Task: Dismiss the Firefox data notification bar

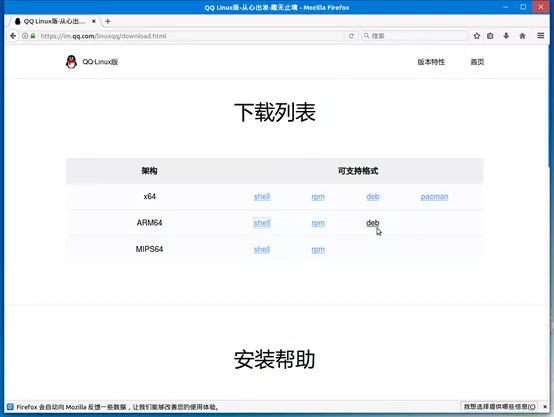Action: point(545,407)
